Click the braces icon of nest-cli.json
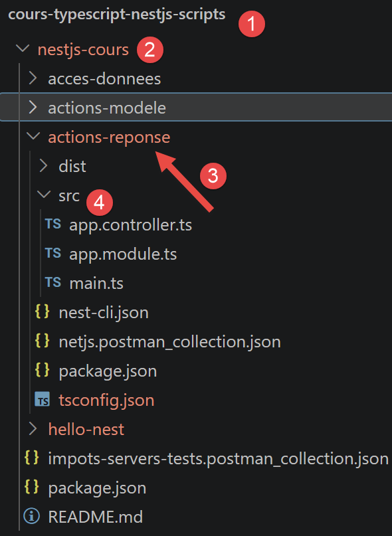 43,312
